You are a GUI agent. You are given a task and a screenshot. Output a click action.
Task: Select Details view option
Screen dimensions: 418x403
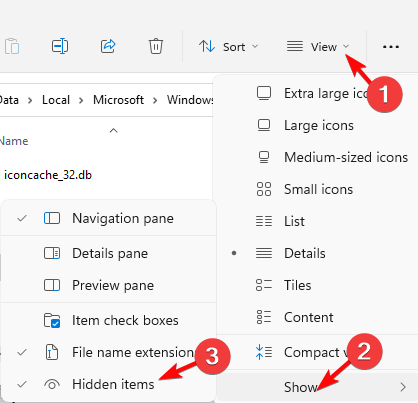tap(315, 253)
